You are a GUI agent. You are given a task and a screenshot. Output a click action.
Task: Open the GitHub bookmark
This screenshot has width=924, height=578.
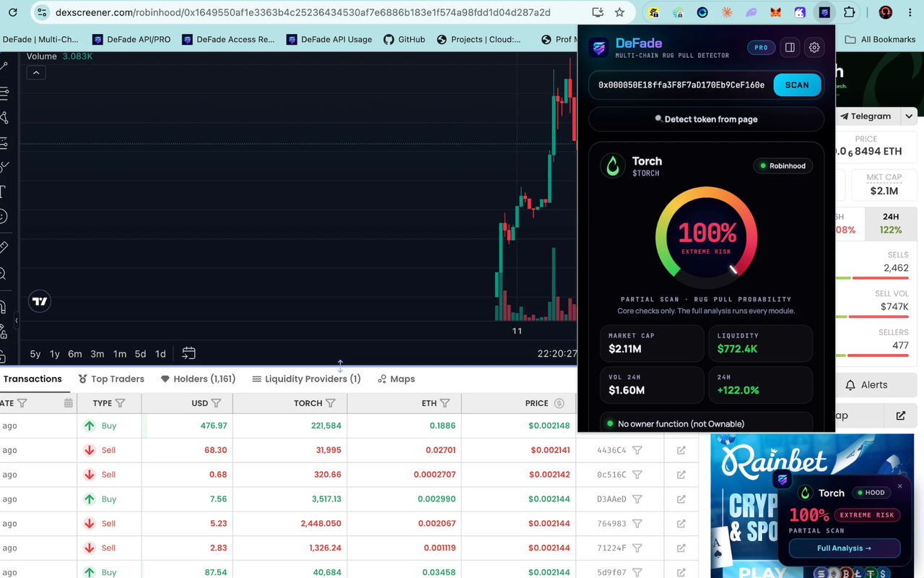coord(404,39)
